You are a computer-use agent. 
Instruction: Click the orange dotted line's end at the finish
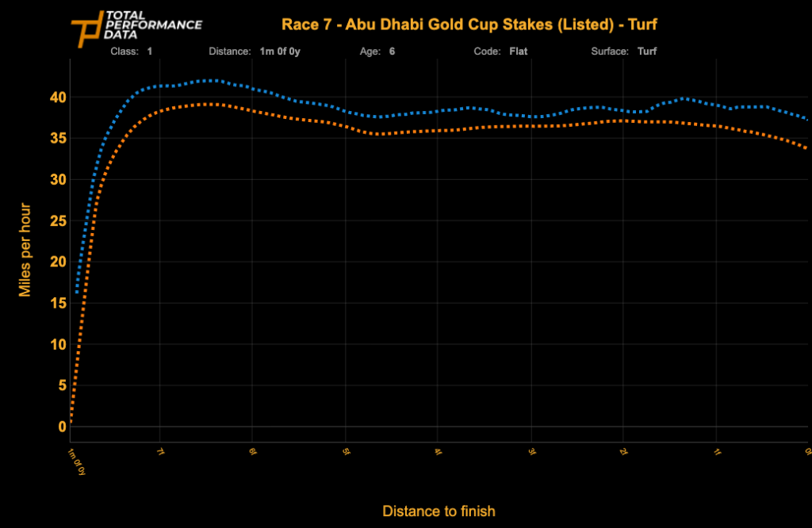(806, 147)
